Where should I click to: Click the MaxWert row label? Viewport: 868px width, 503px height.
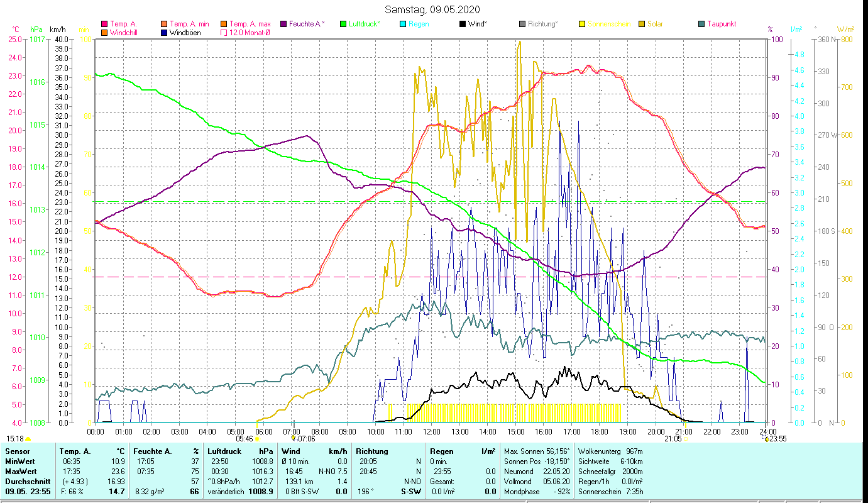22,471
